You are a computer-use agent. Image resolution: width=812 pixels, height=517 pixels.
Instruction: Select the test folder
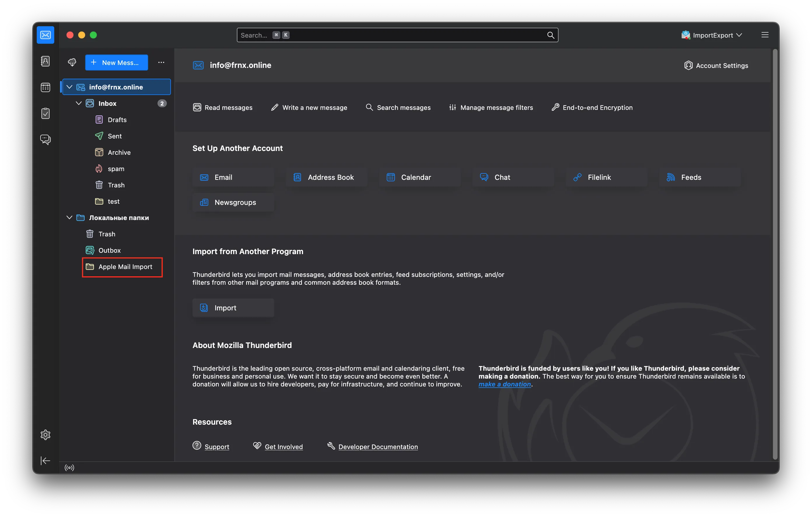117,201
